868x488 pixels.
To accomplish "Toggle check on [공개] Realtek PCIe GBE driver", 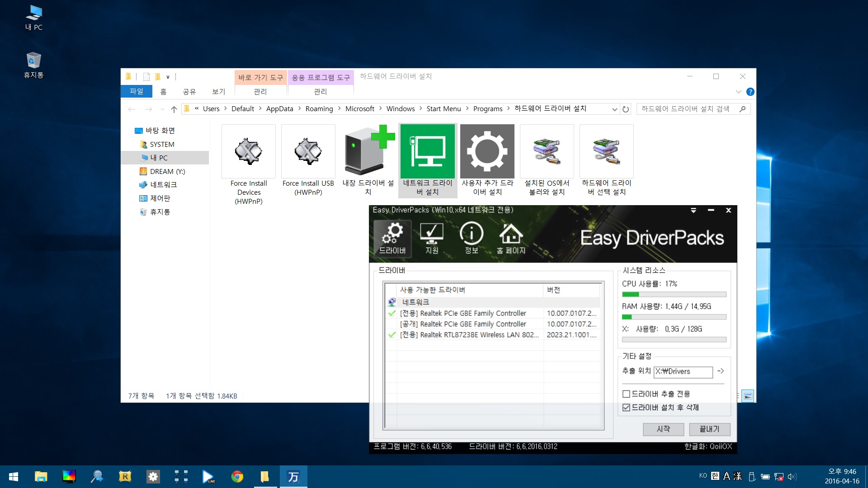I will click(x=392, y=324).
